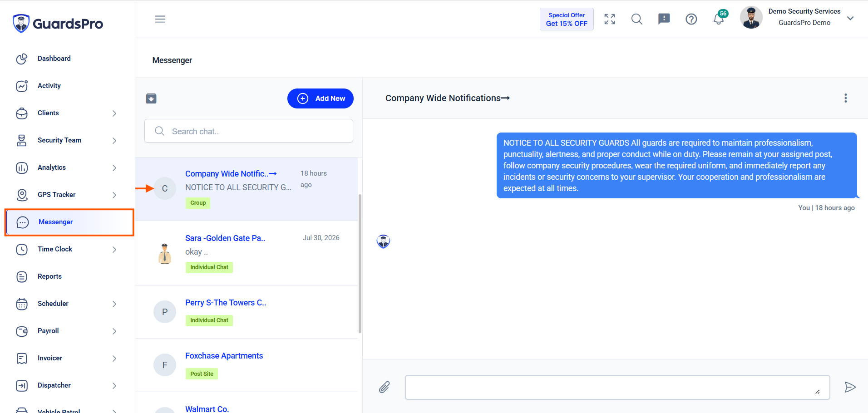The height and width of the screenshot is (413, 868).
Task: Click Sara's guard avatar picture
Action: pos(165,253)
